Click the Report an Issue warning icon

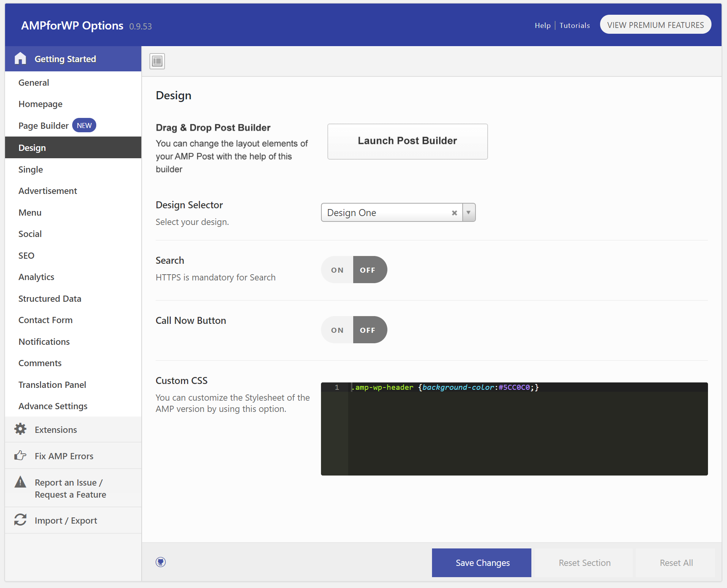(x=20, y=483)
